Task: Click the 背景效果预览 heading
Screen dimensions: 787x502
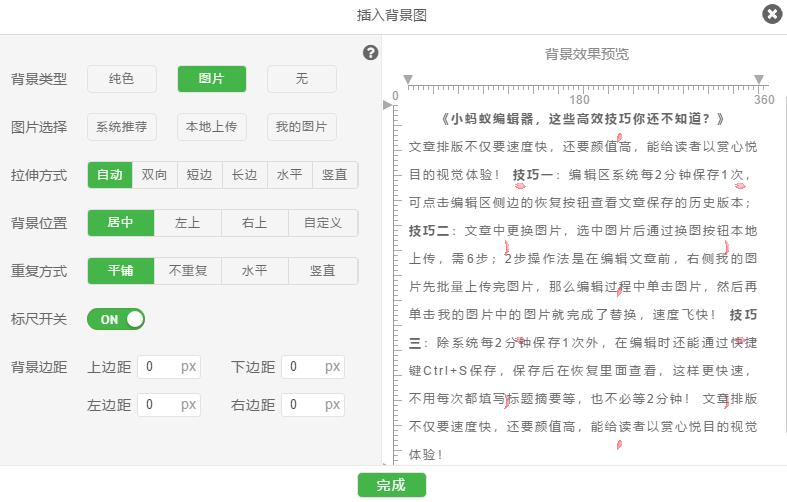Action: 587,54
